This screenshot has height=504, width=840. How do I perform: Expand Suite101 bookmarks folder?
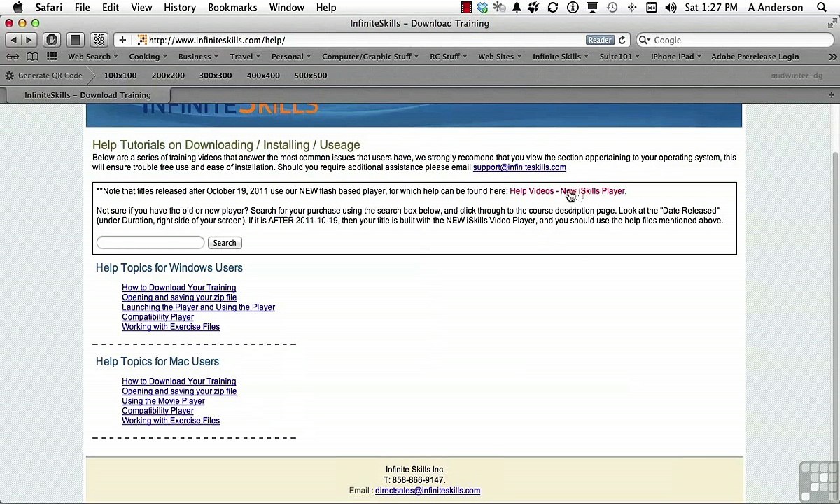pyautogui.click(x=619, y=57)
